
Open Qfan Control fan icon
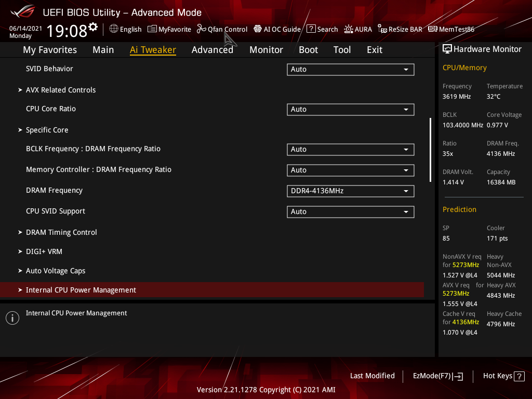click(x=201, y=29)
